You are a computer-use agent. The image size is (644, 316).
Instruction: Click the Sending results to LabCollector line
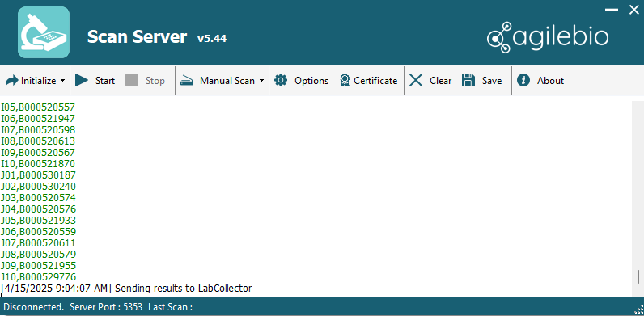(x=126, y=289)
